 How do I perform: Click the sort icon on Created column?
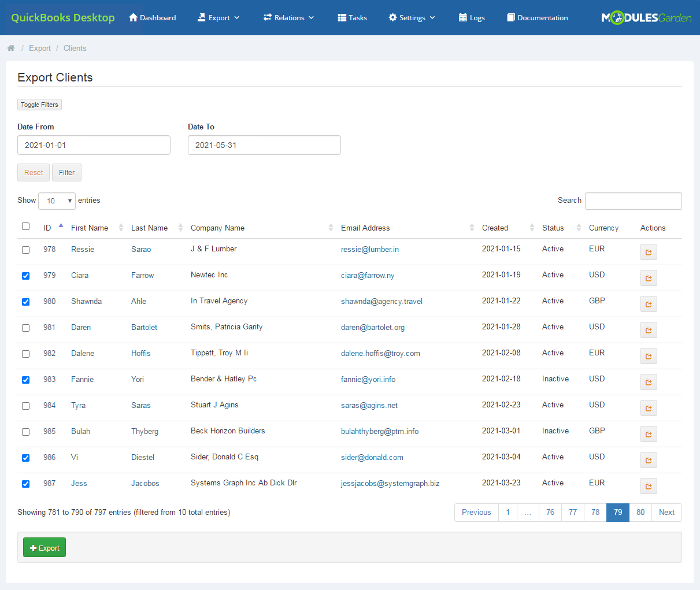(531, 228)
